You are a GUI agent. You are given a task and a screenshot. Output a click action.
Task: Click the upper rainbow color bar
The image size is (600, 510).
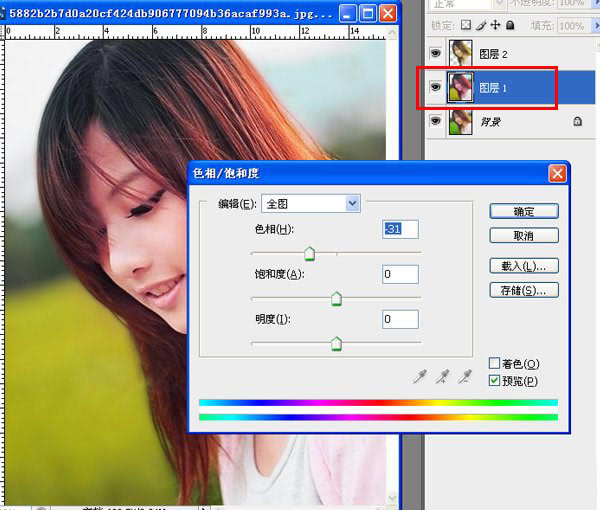coord(378,403)
